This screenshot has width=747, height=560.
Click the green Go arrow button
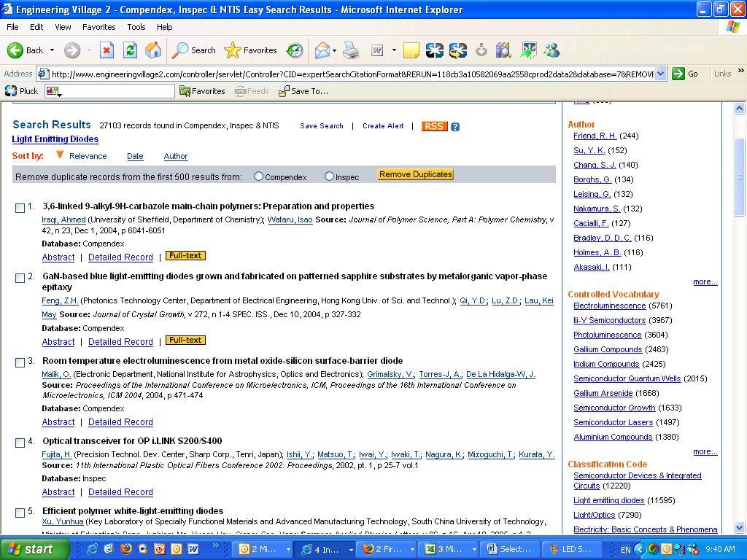pyautogui.click(x=678, y=74)
